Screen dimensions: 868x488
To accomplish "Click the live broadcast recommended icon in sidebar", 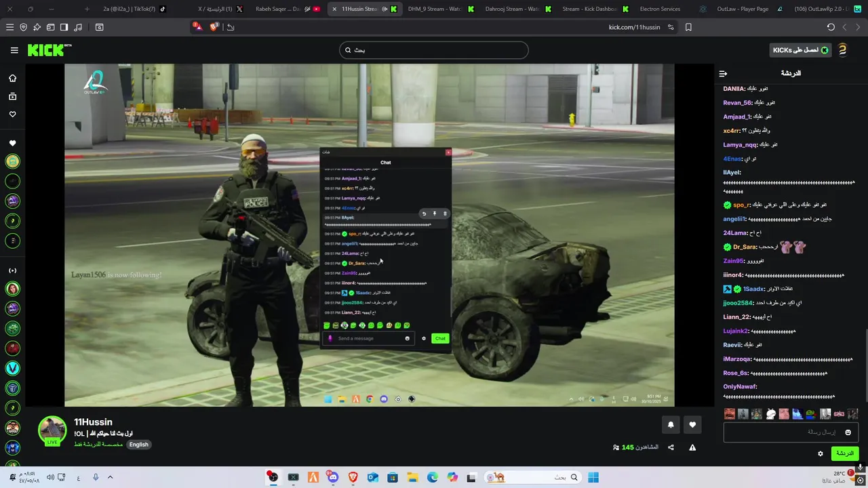I will pyautogui.click(x=12, y=270).
